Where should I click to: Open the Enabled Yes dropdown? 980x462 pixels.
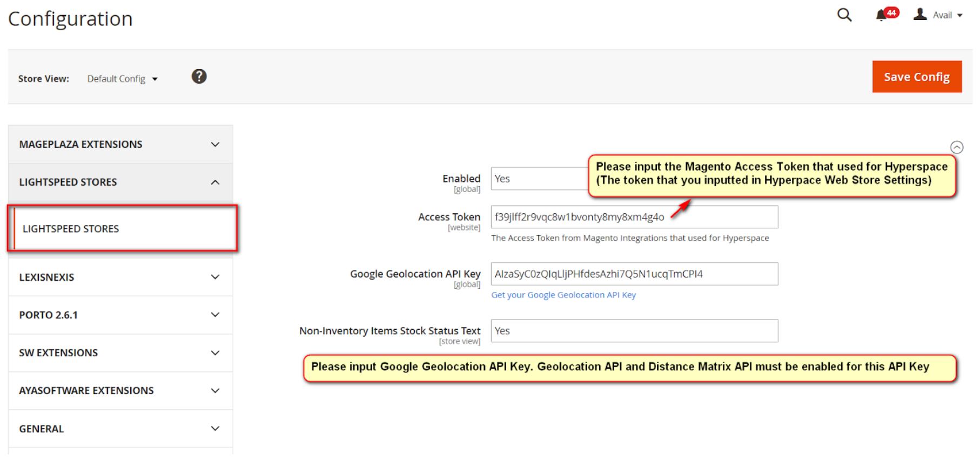(538, 179)
